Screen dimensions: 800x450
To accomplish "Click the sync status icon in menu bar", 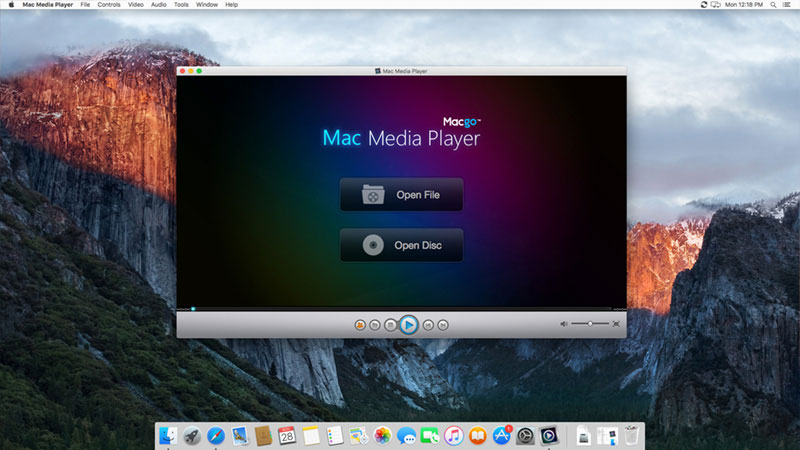I will click(704, 5).
